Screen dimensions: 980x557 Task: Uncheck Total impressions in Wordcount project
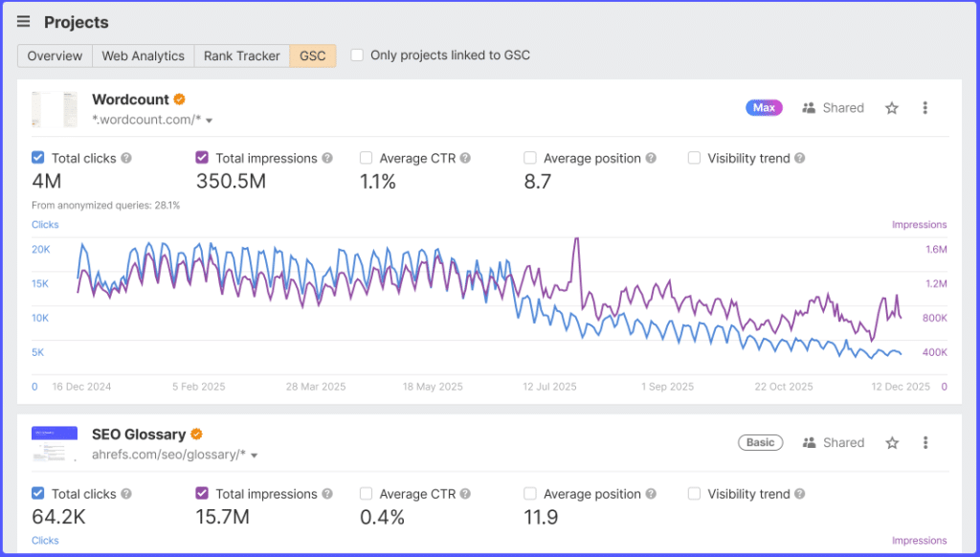coord(202,159)
